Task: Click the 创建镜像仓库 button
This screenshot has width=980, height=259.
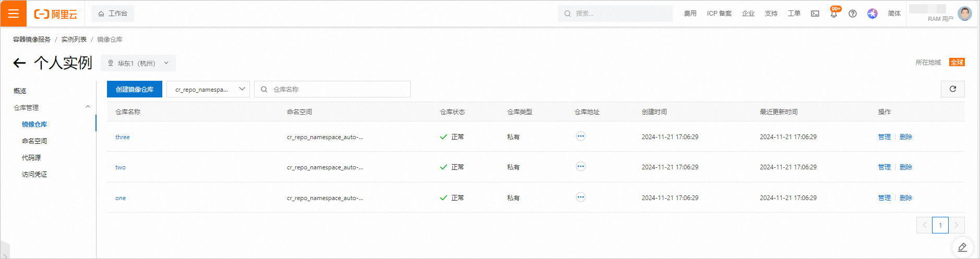Action: (135, 89)
